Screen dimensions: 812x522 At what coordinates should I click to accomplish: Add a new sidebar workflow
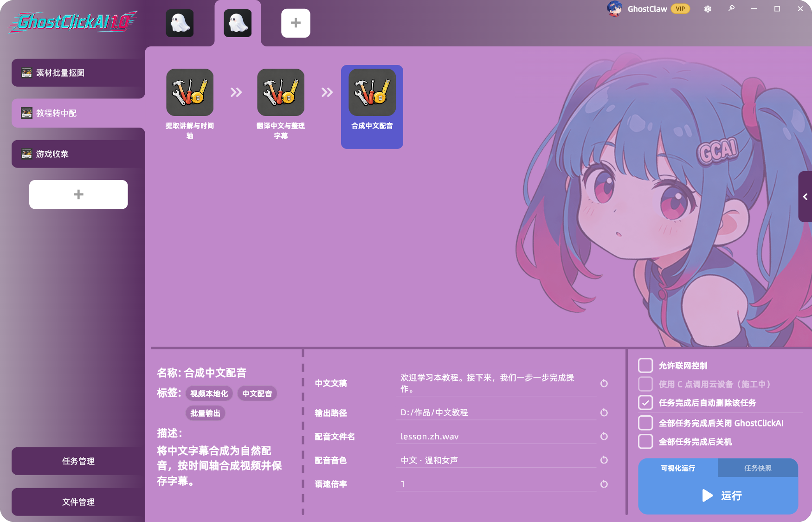78,194
